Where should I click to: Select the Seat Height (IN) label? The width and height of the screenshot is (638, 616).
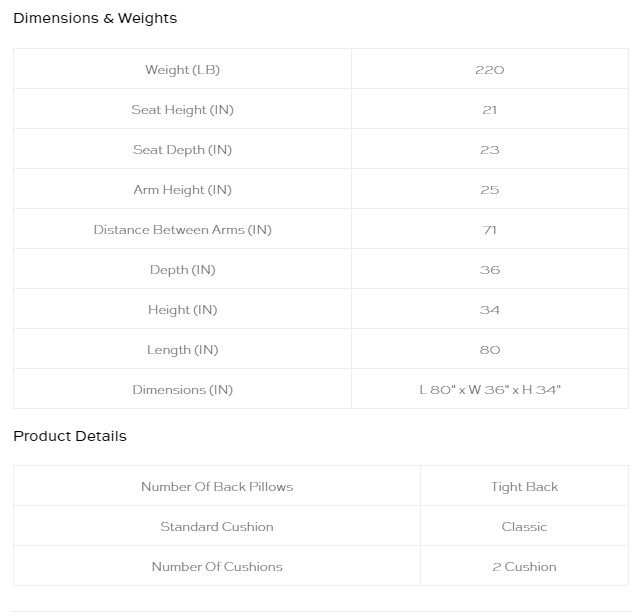(x=182, y=110)
